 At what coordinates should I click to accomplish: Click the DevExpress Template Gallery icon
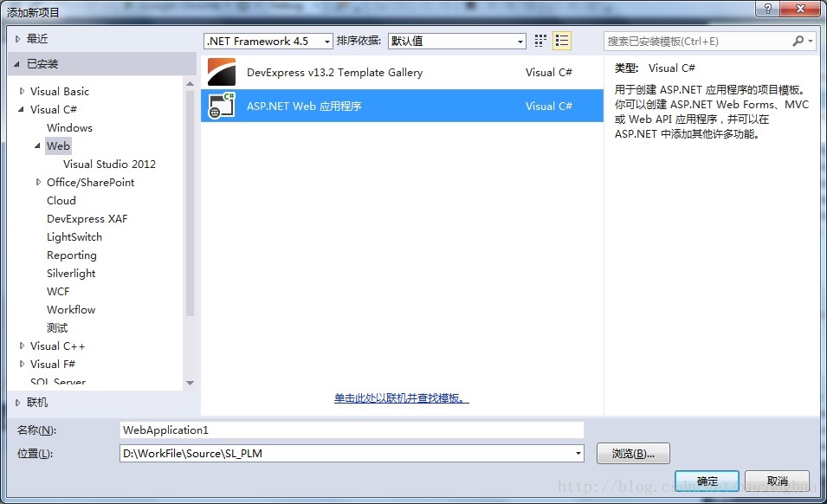[222, 72]
